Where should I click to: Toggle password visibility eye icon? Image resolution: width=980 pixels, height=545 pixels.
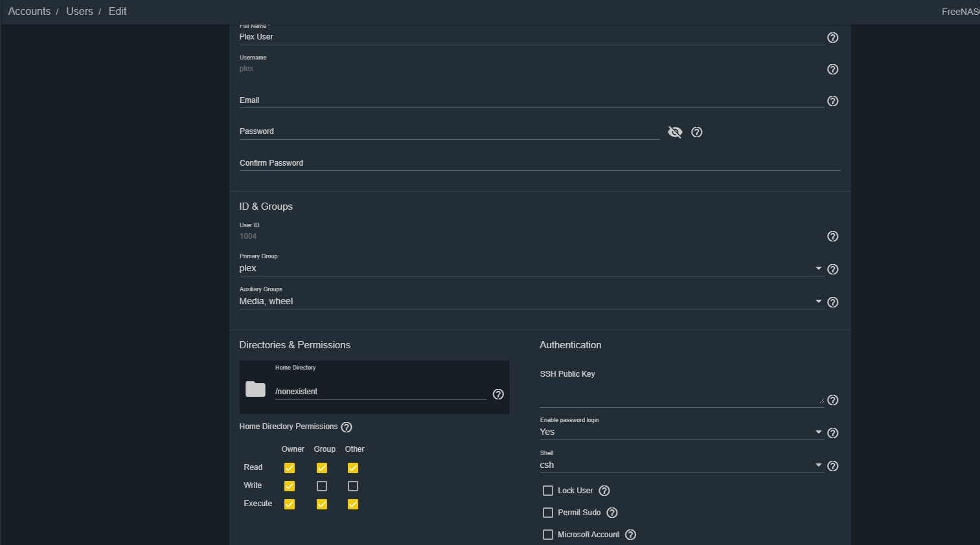pos(675,132)
